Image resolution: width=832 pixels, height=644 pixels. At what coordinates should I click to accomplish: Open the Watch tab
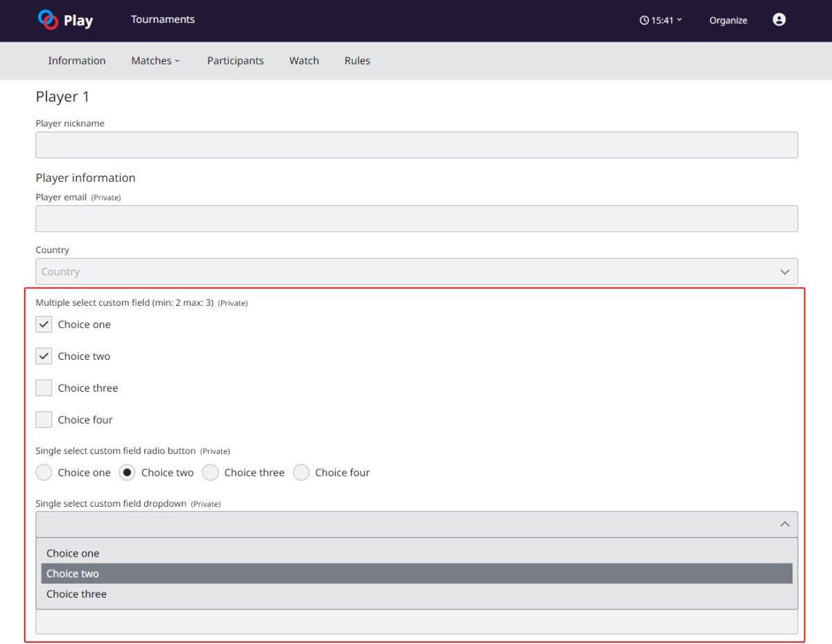click(304, 61)
